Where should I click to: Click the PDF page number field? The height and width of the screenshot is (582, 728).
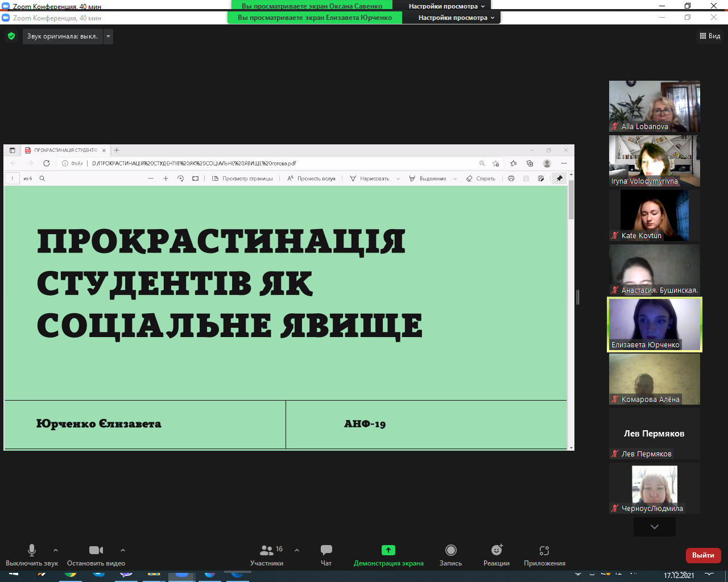[x=12, y=178]
